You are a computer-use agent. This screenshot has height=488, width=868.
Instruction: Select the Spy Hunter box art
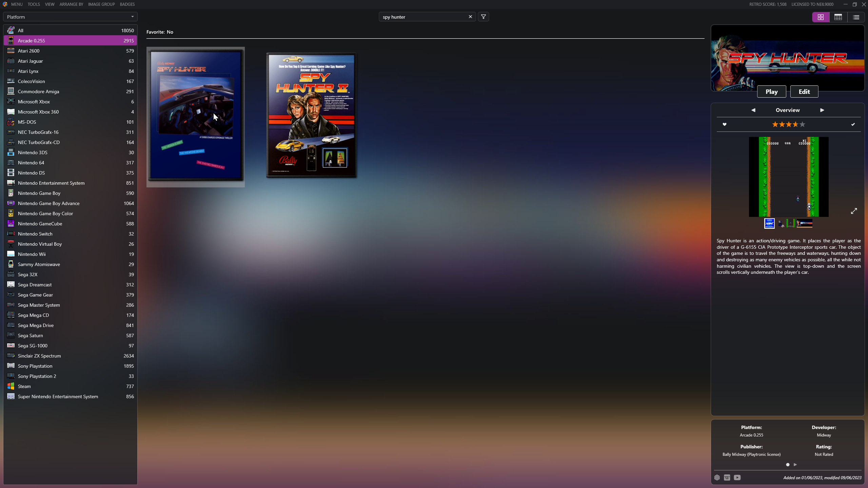coord(196,117)
